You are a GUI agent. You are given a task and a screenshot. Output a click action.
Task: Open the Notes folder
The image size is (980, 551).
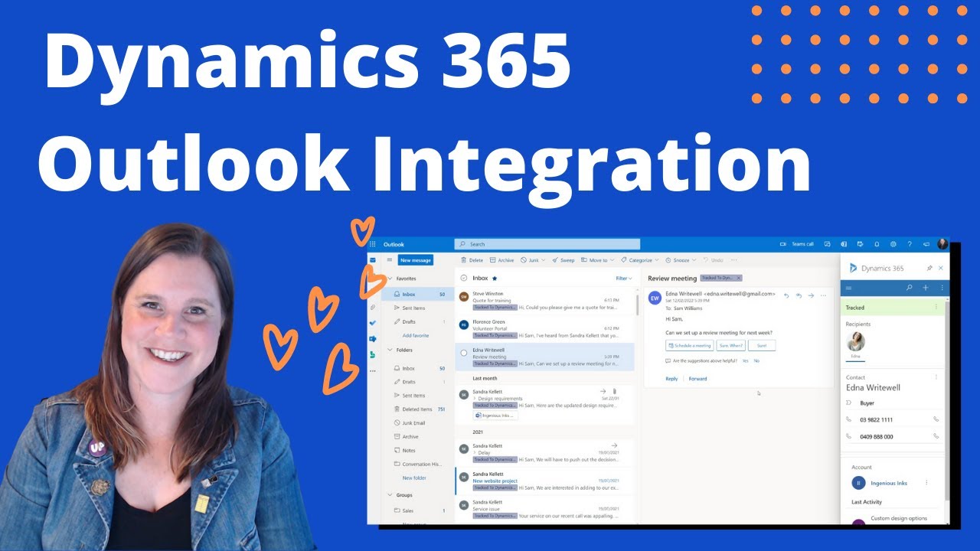(x=420, y=450)
